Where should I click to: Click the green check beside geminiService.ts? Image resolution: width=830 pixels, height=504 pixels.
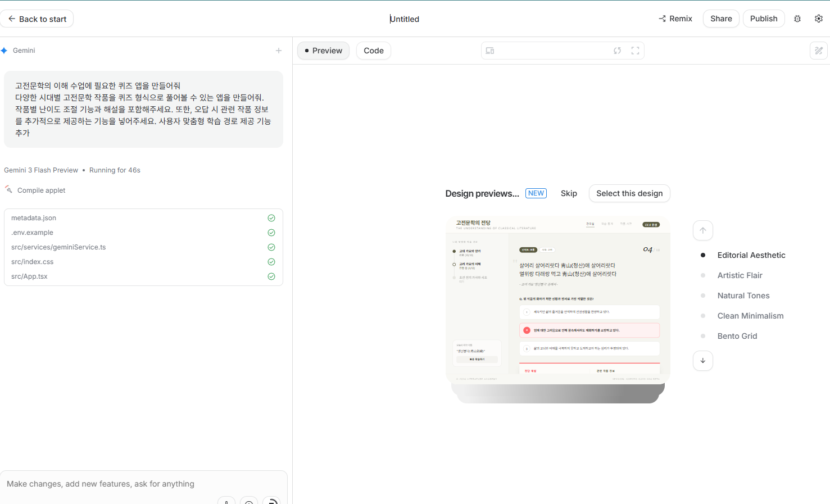click(271, 247)
